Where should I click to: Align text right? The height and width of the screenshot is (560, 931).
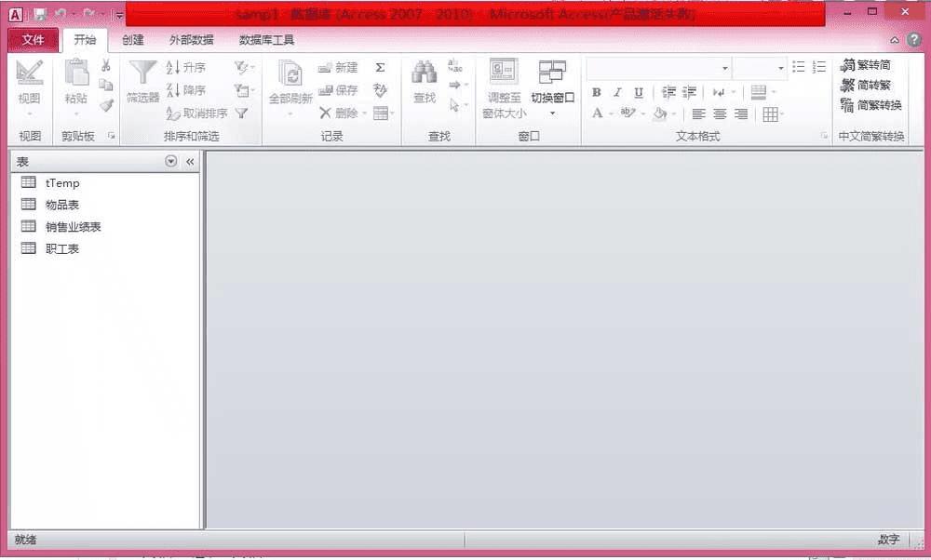(x=741, y=113)
